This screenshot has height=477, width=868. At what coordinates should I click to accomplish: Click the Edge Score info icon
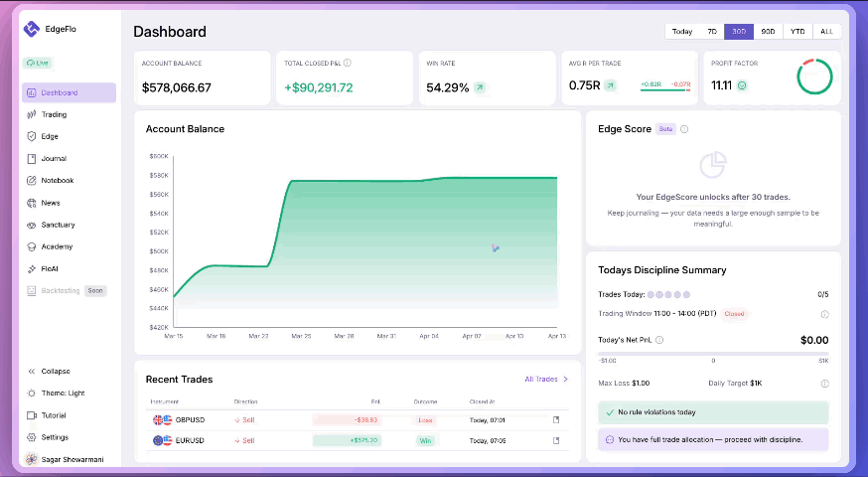(x=684, y=129)
